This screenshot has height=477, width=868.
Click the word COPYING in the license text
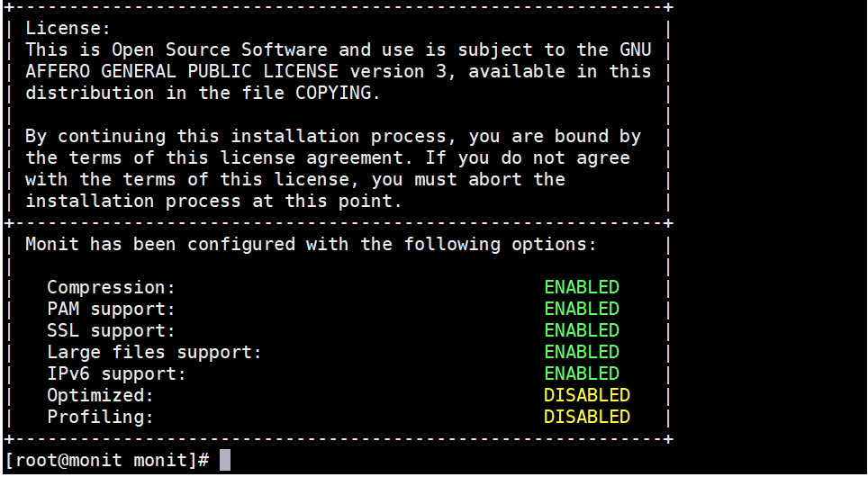[338, 93]
